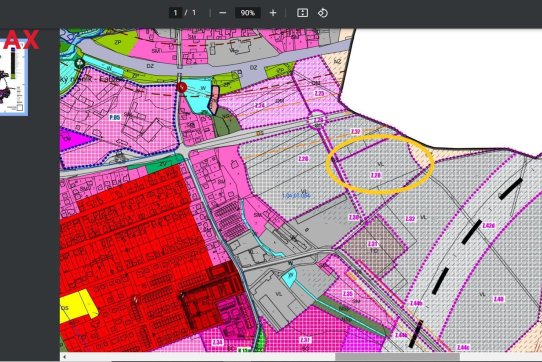
Task: Edit the current page number field
Action: [176, 13]
